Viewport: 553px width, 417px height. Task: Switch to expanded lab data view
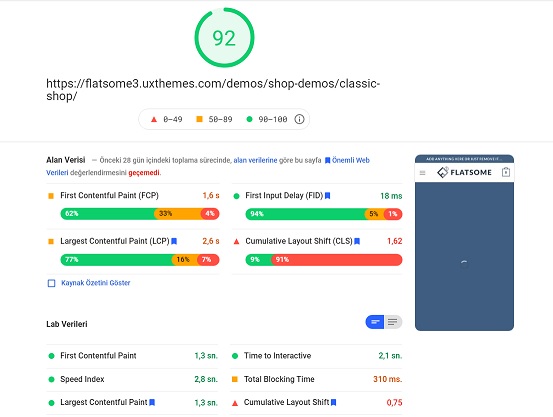393,322
